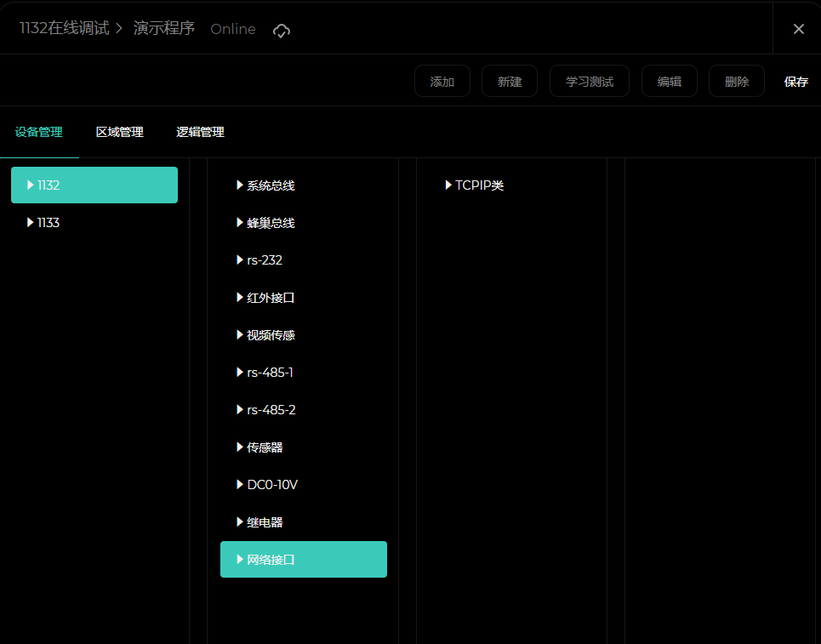Switch to 设备管理 tab
Image resolution: width=821 pixels, height=644 pixels.
[x=39, y=132]
